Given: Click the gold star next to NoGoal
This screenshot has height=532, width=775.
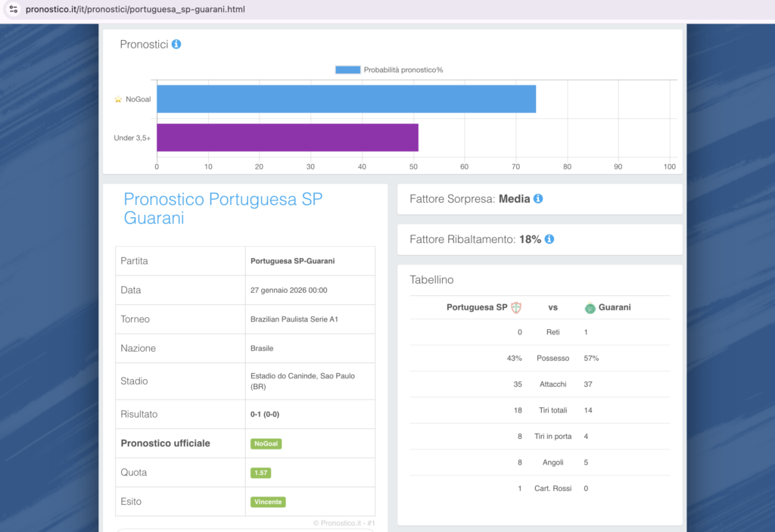Looking at the screenshot, I should click(x=118, y=99).
